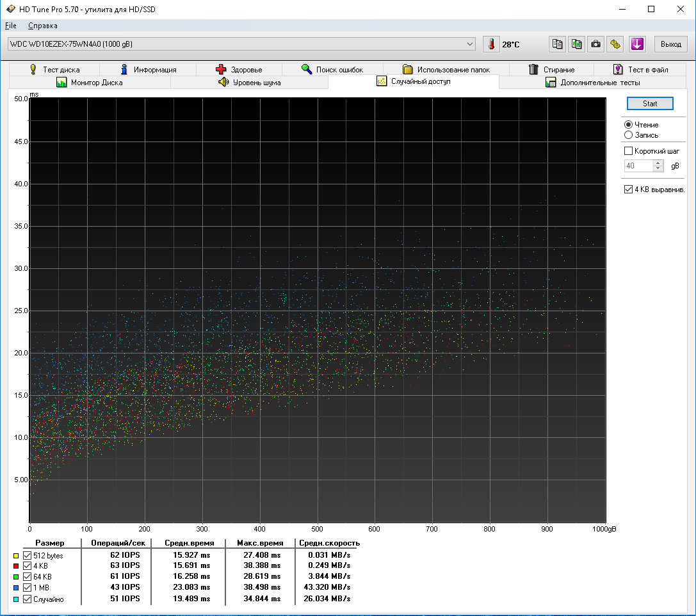Click the 15.691 ms average time value
The width and height of the screenshot is (696, 616).
click(191, 565)
